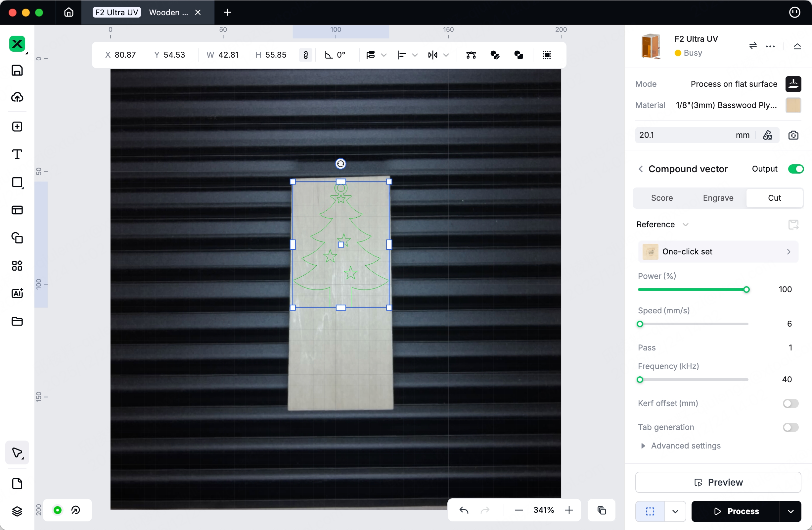Click the undo arrow button
The image size is (812, 530).
[464, 510]
